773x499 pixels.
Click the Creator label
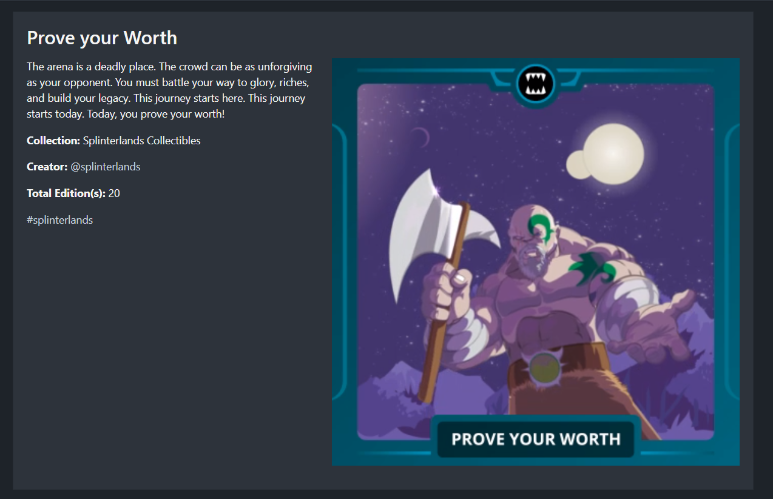pyautogui.click(x=47, y=167)
